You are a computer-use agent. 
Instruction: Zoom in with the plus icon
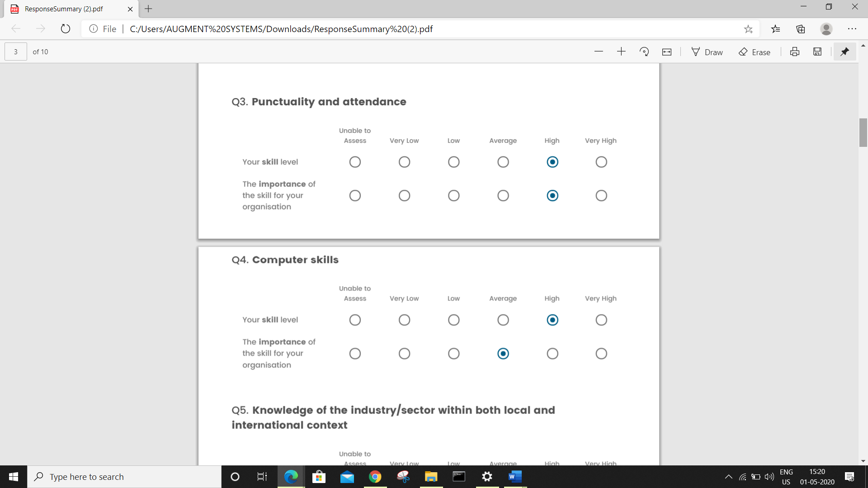621,52
